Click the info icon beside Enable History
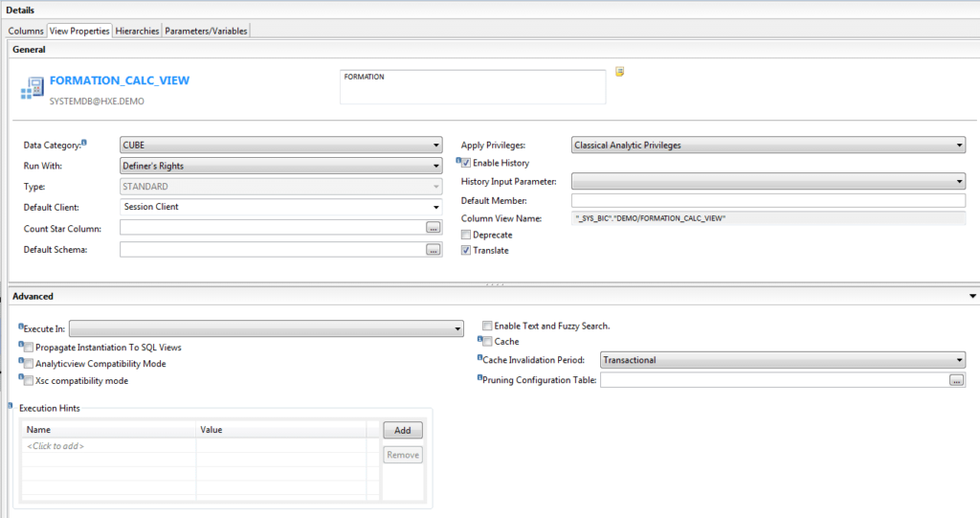Screen dimensions: 980x518 click(460, 162)
